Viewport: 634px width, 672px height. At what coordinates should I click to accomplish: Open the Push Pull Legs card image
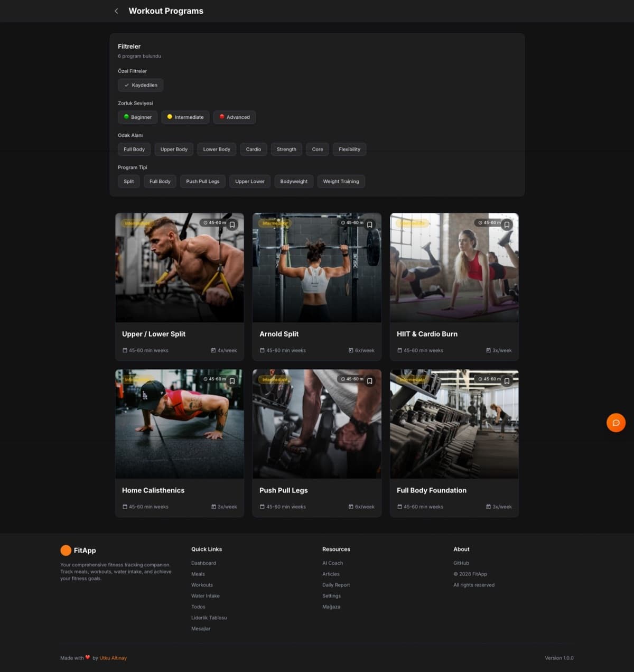coord(317,424)
